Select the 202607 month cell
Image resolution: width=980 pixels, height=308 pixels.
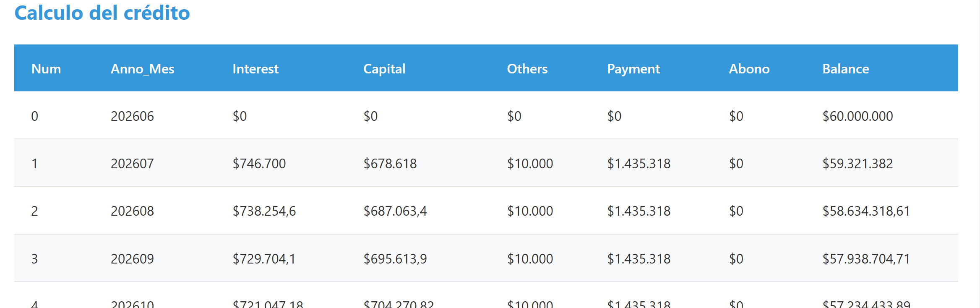(132, 164)
